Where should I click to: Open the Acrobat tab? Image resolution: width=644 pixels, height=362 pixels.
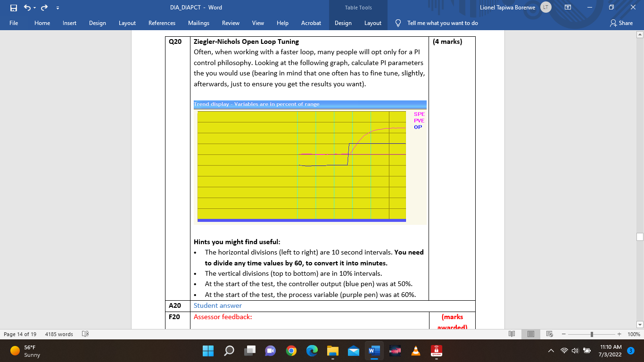pos(311,23)
